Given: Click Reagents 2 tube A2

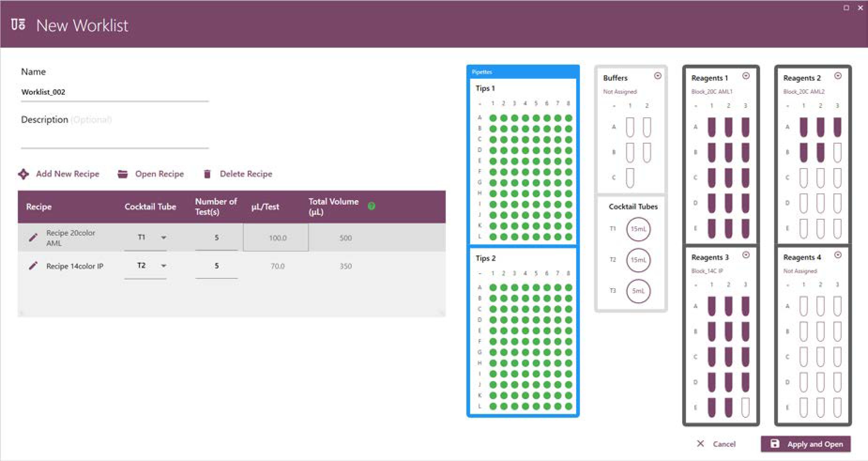Looking at the screenshot, I should [x=821, y=127].
